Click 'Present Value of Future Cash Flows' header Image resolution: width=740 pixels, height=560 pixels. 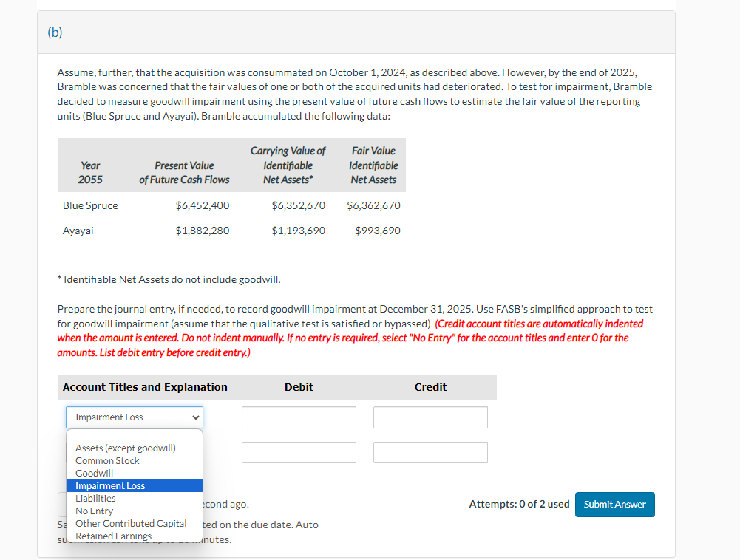[x=184, y=173]
